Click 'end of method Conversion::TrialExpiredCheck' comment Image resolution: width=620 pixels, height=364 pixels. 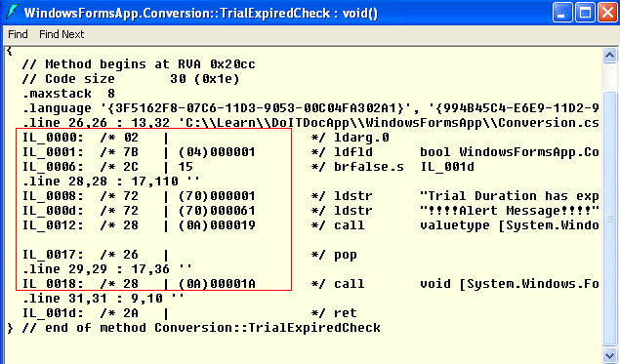(201, 328)
